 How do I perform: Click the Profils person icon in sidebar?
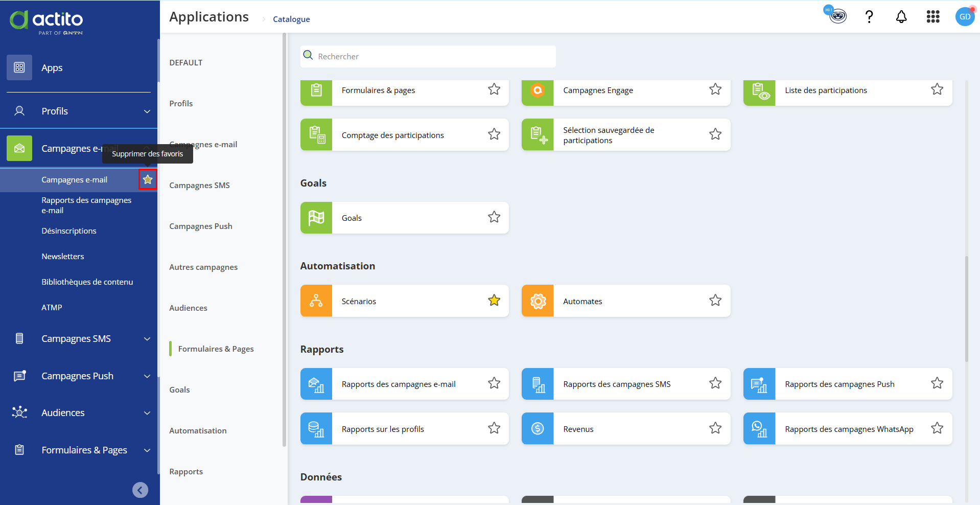click(19, 111)
